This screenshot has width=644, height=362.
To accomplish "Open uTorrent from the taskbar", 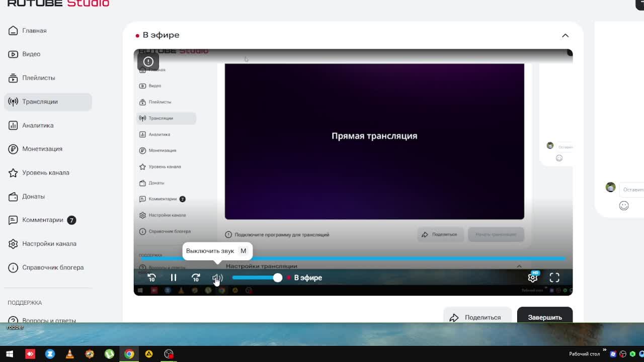I will pyautogui.click(x=109, y=354).
